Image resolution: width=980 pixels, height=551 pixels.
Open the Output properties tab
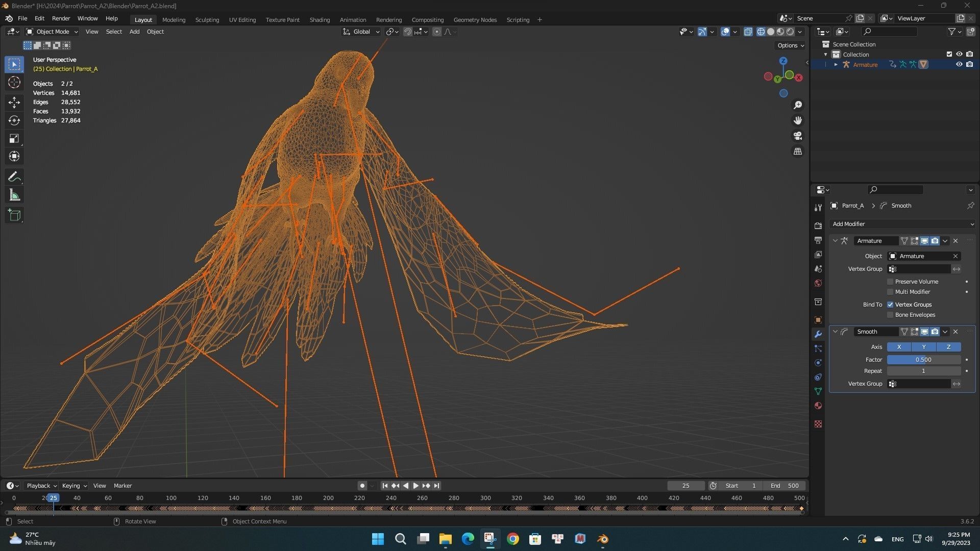(818, 240)
